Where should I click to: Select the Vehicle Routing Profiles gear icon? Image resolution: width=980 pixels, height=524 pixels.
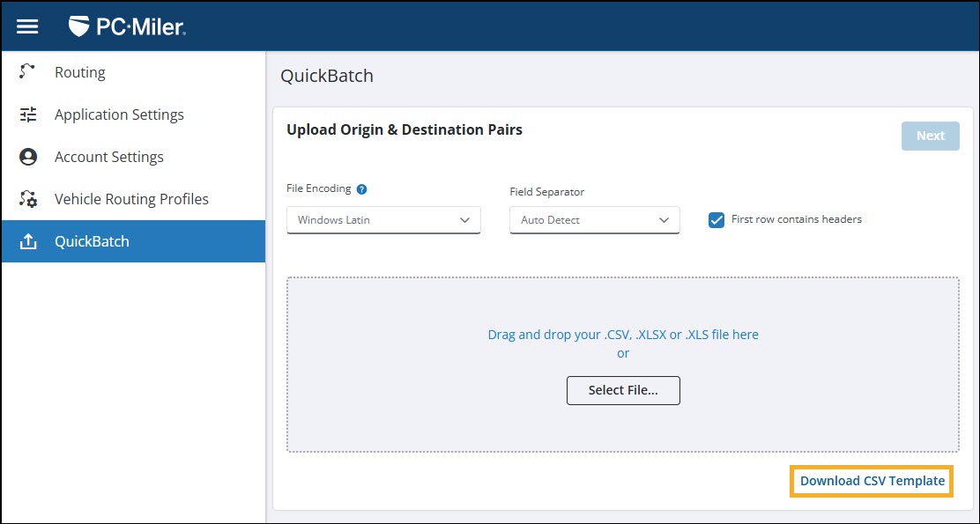[x=26, y=198]
